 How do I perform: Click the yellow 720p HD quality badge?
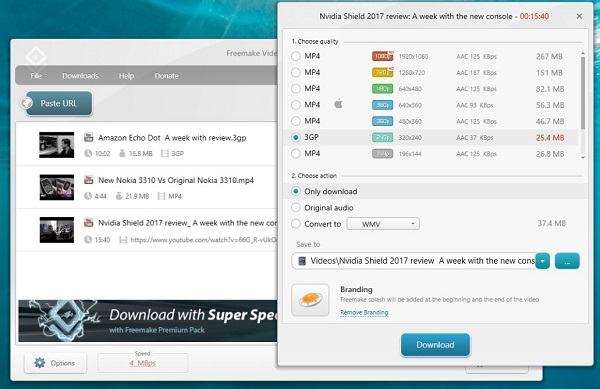tap(383, 72)
